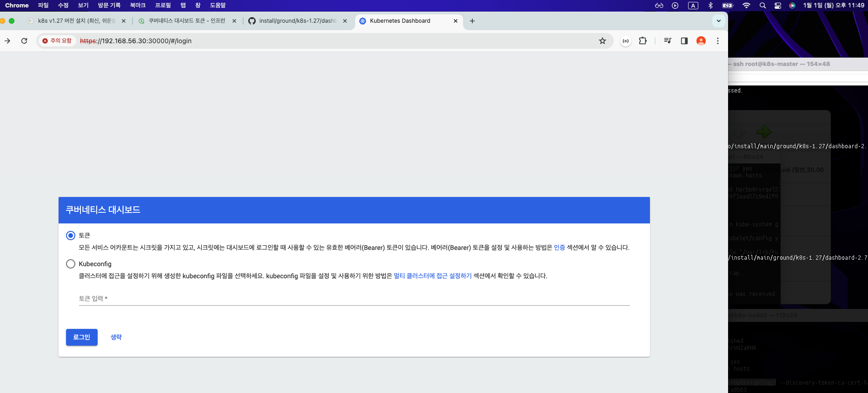Viewport: 868px width, 393px height.
Task: Open the media control icon
Action: click(668, 41)
